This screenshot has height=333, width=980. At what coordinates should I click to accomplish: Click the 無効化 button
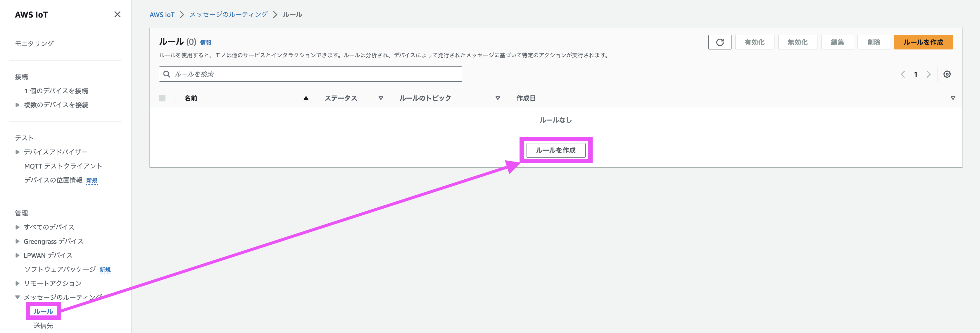pyautogui.click(x=797, y=42)
